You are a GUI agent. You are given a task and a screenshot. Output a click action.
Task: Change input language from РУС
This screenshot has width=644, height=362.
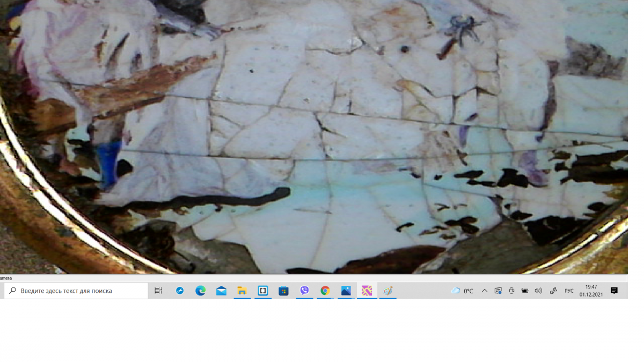pyautogui.click(x=569, y=291)
